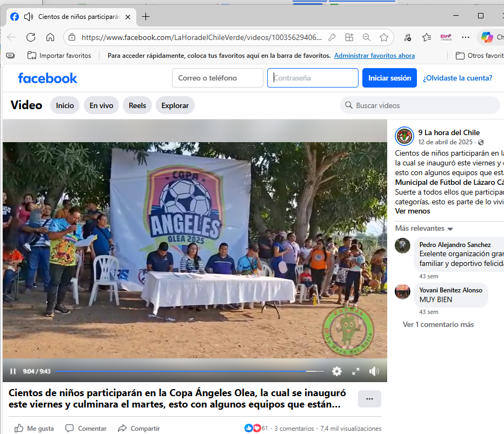Viewport: 504px width, 434px height.
Task: Click Iniciar sesión button
Action: coord(389,78)
